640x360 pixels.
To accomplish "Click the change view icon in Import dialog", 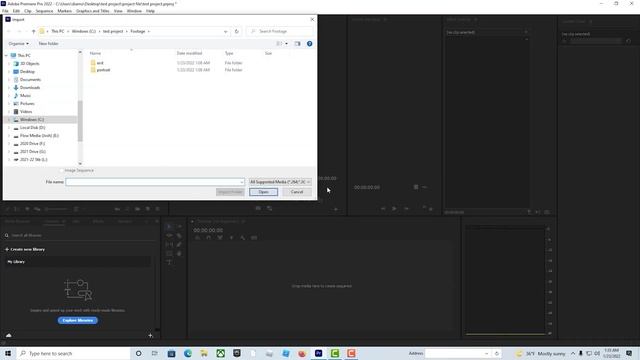I will tap(279, 44).
